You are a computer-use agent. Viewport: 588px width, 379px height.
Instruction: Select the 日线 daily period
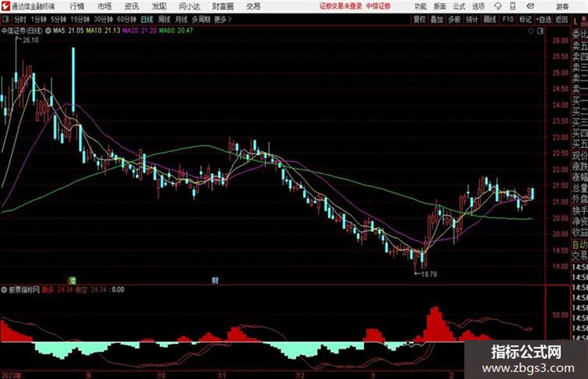click(x=147, y=19)
